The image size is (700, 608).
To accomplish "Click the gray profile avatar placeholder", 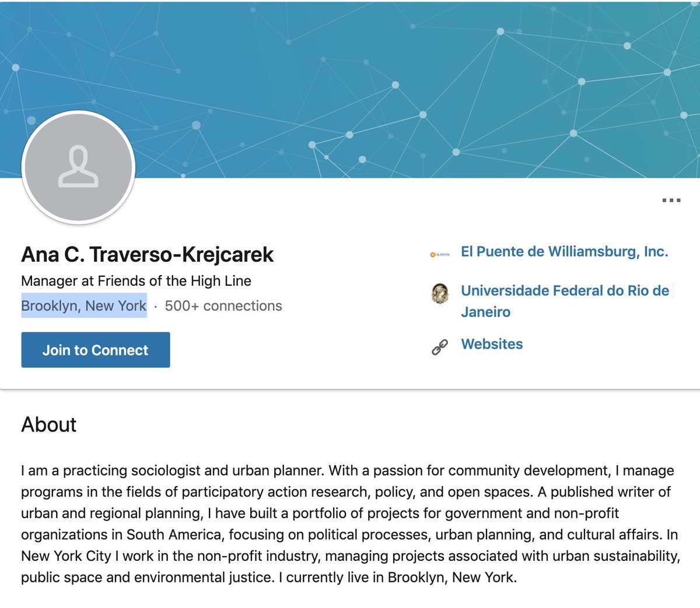I will 78,167.
